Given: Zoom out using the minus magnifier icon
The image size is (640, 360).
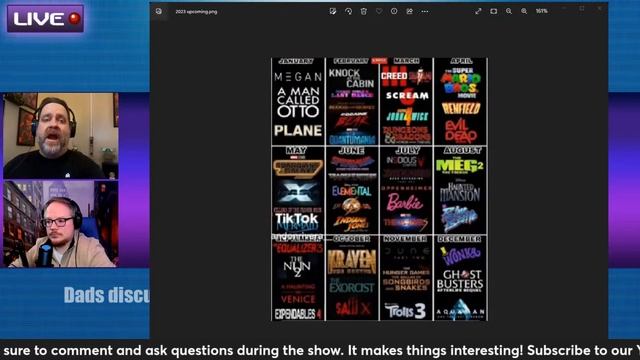Looking at the screenshot, I should [x=509, y=11].
